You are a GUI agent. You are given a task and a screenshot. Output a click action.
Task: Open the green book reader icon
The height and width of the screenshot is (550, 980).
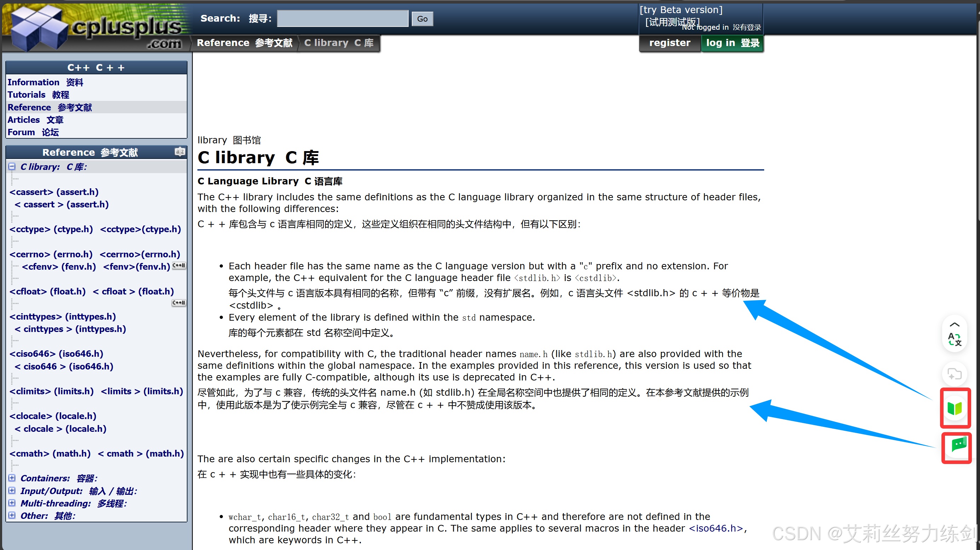[955, 408]
